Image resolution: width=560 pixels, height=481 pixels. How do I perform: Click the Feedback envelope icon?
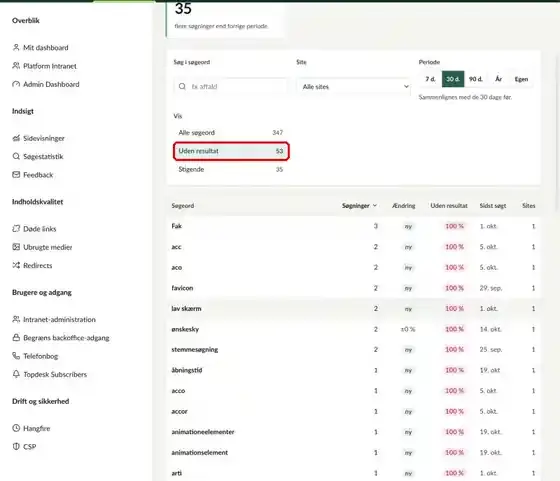click(x=16, y=175)
